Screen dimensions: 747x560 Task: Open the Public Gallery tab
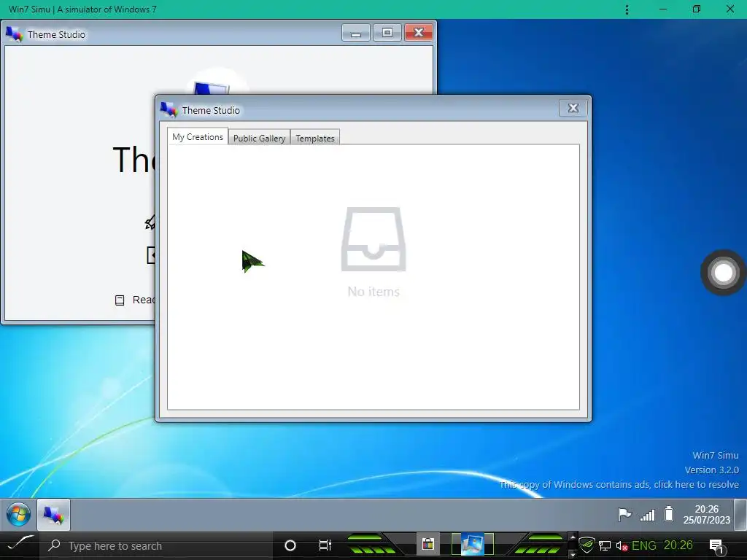click(259, 138)
